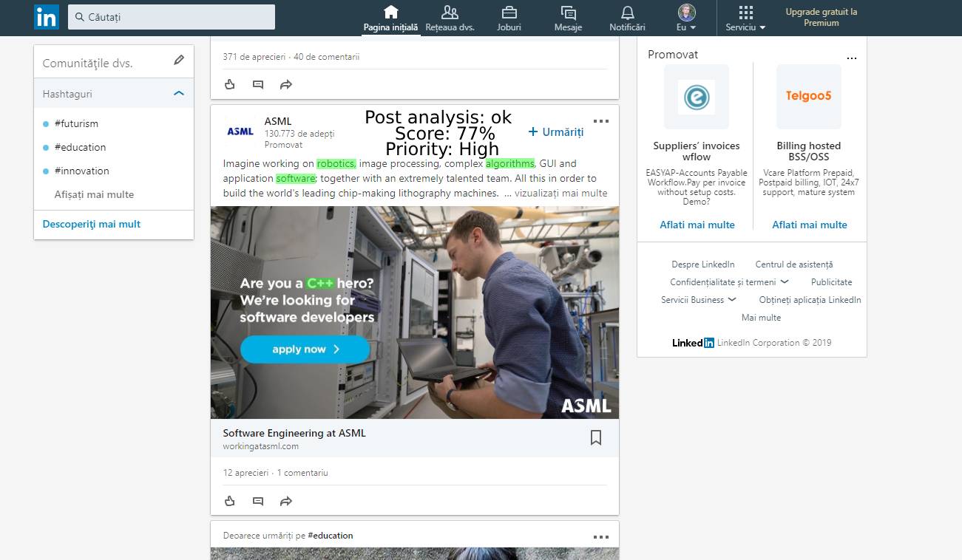The image size is (962, 560).
Task: Comment on the post with 371 aprecieri
Action: tap(258, 84)
